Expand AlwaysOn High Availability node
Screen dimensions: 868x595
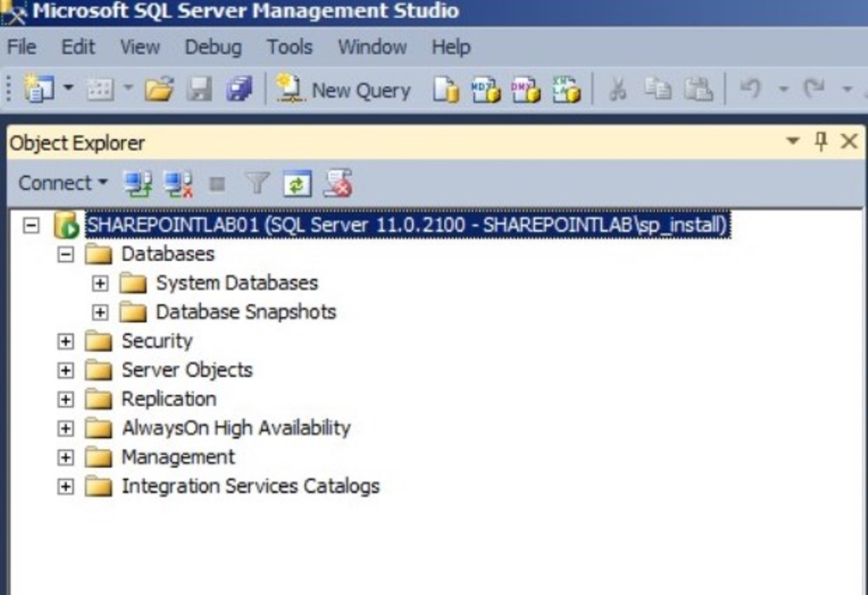point(66,429)
